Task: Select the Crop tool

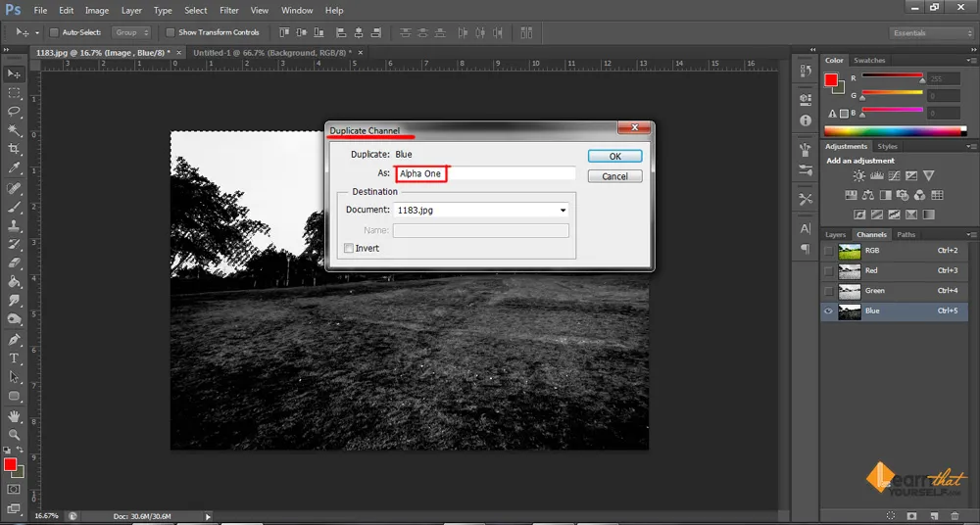Action: coord(15,149)
